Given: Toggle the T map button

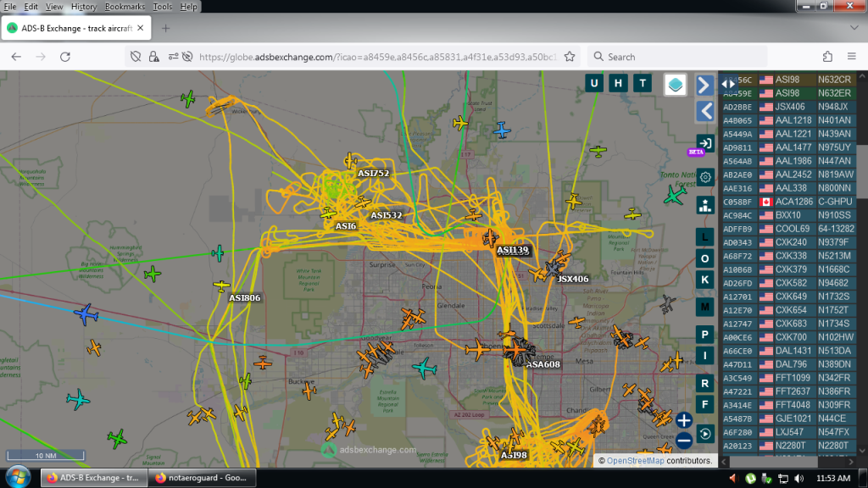Looking at the screenshot, I should [643, 84].
